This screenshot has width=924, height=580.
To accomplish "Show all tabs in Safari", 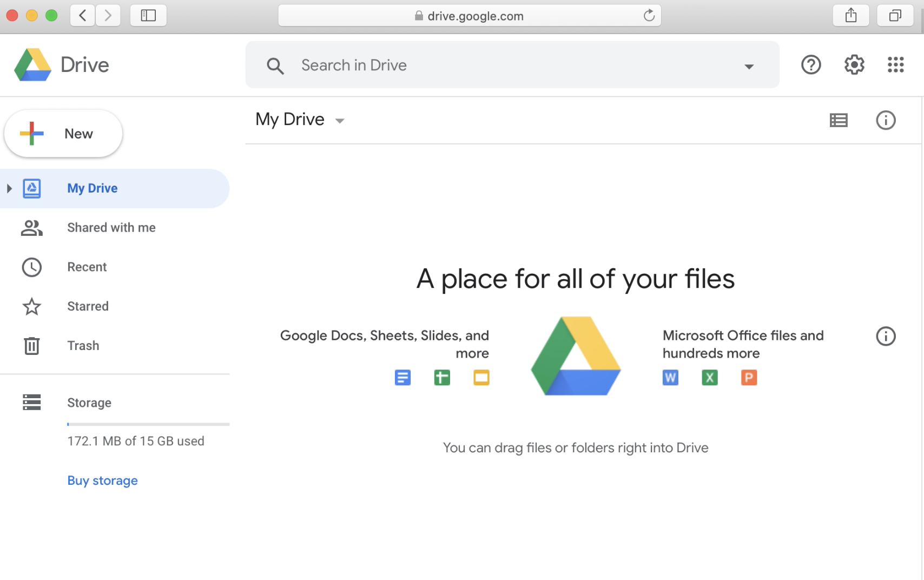I will 895,16.
